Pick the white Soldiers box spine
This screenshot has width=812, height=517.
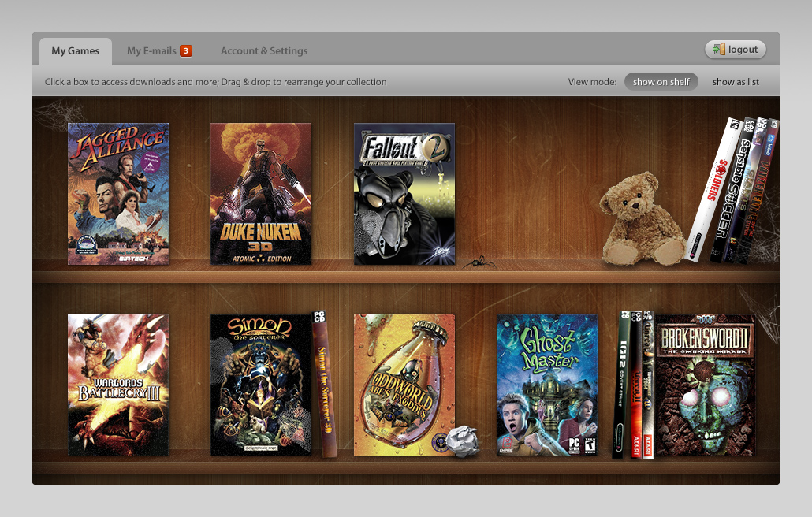(x=714, y=189)
